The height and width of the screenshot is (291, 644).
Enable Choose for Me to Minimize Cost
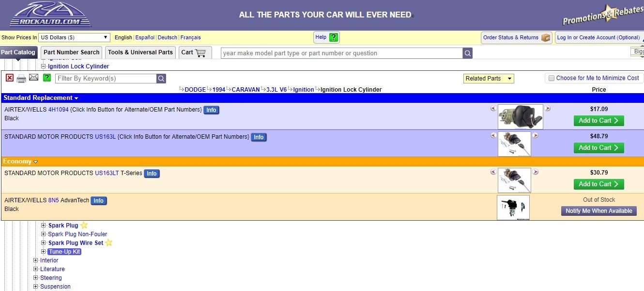click(552, 78)
